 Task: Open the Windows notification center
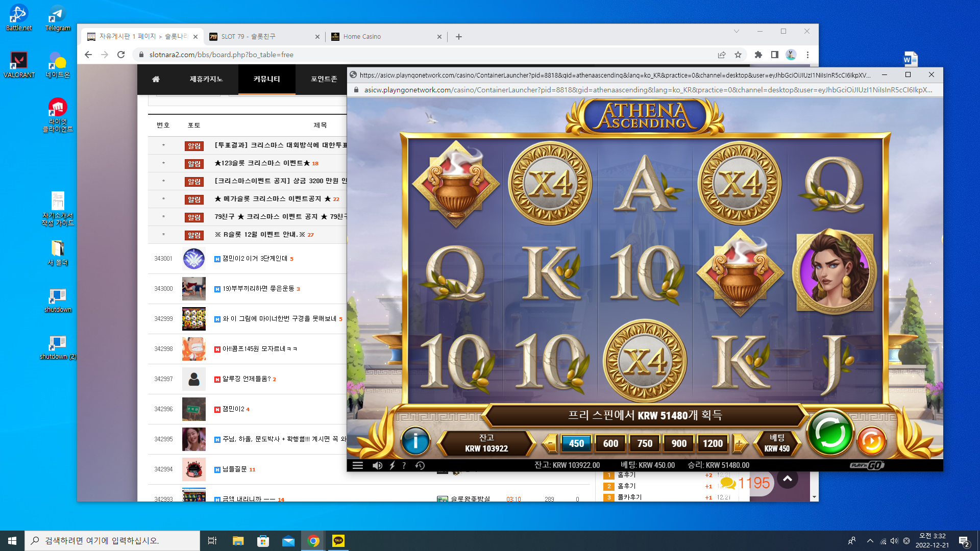[x=964, y=541]
